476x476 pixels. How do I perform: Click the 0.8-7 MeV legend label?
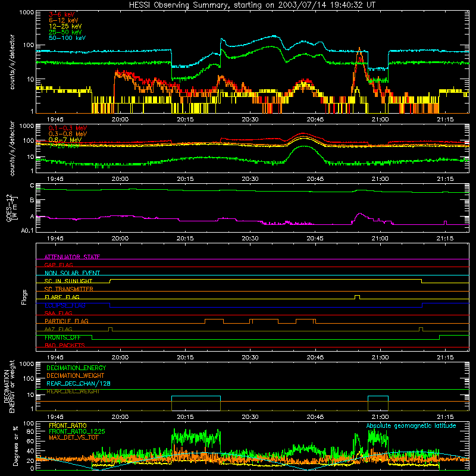tap(65, 140)
